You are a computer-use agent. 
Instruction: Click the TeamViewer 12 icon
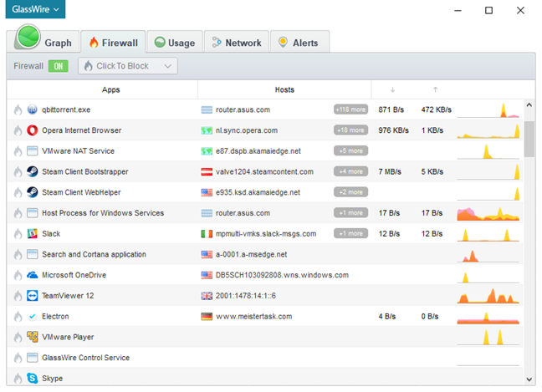[32, 296]
